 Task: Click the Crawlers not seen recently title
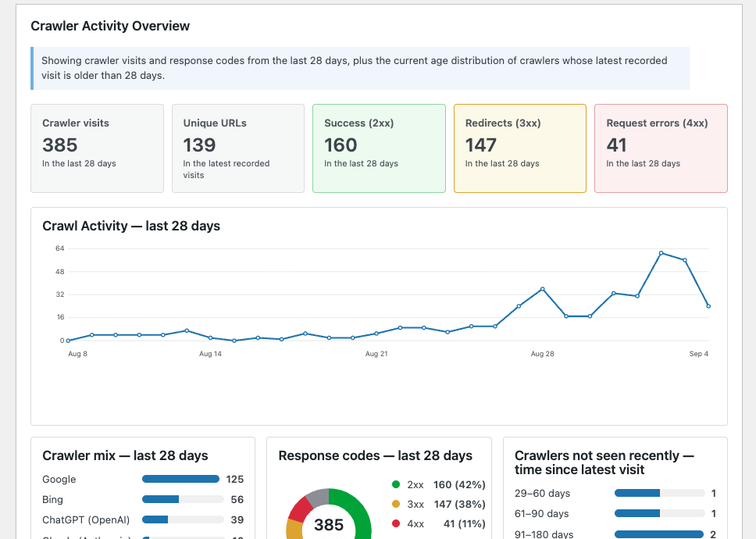604,462
